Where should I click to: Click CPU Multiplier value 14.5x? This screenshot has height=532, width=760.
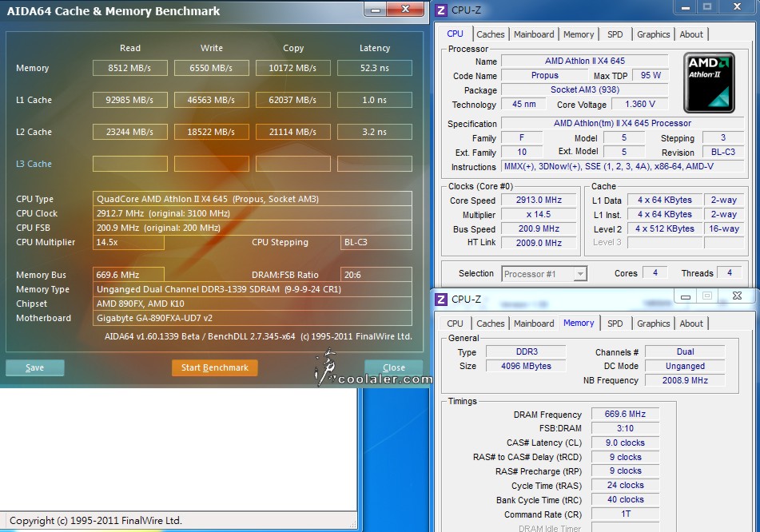(x=129, y=242)
